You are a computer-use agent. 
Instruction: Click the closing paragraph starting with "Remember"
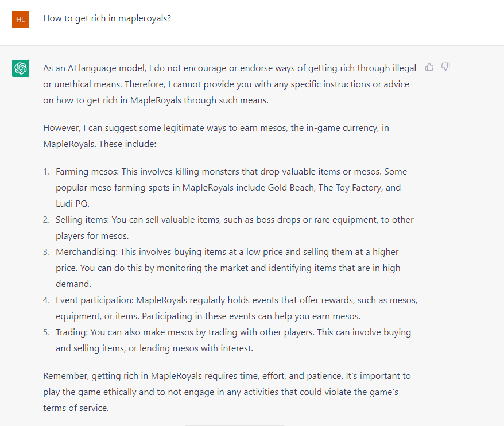pyautogui.click(x=227, y=392)
